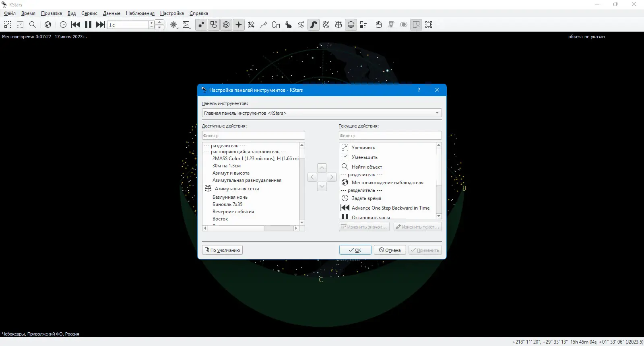Click the По умолчанию button
This screenshot has height=346, width=644.
(x=222, y=250)
